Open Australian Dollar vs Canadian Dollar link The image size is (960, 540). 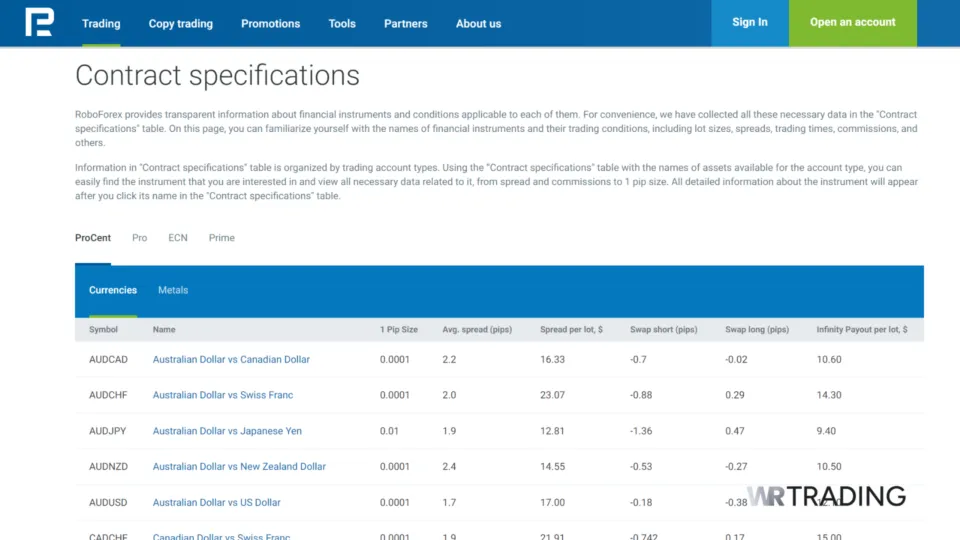click(x=231, y=359)
